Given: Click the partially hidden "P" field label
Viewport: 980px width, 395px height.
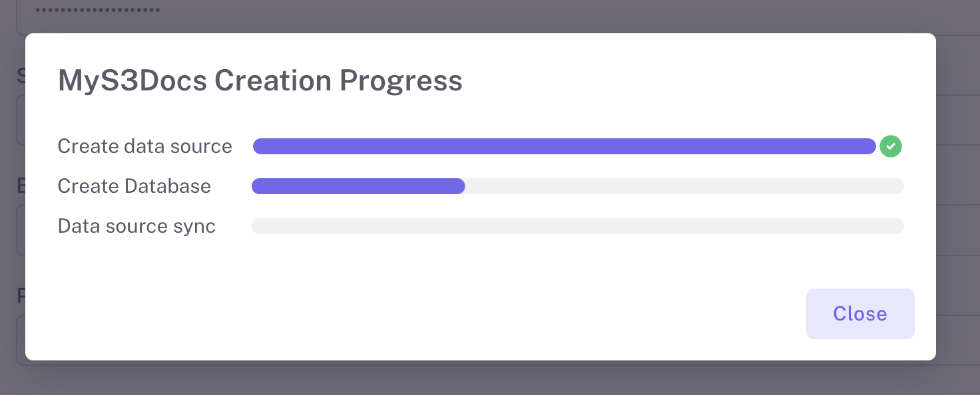Looking at the screenshot, I should tap(21, 295).
